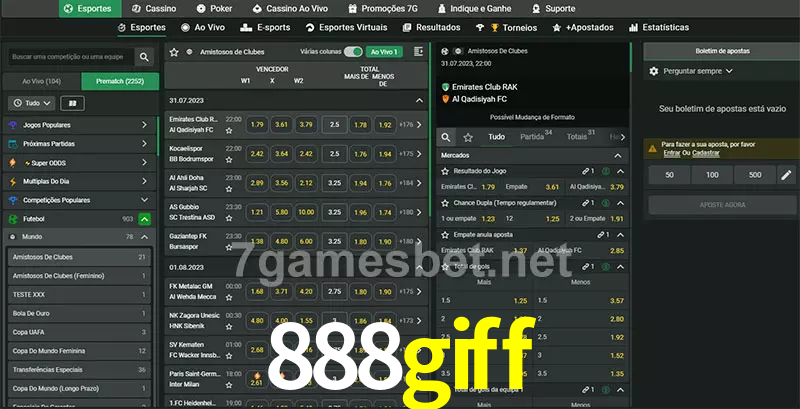The image size is (800, 409).
Task: Favorite Empate anula aposta market
Action: click(x=445, y=235)
